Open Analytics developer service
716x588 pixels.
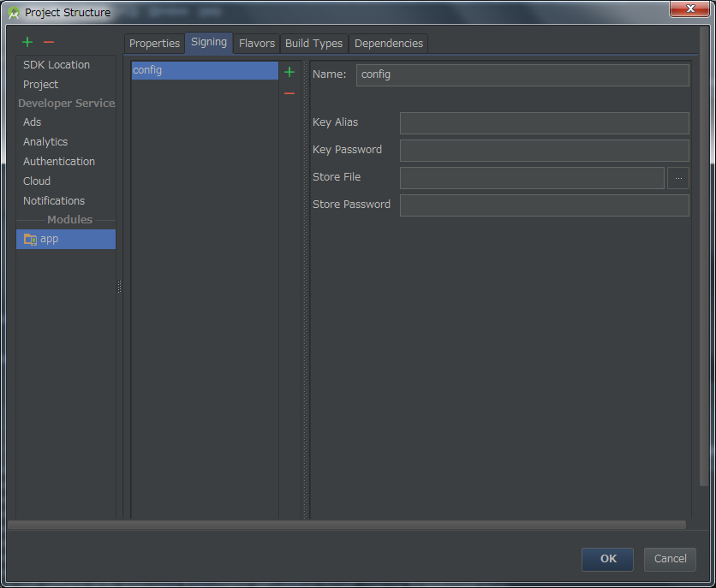tap(45, 142)
